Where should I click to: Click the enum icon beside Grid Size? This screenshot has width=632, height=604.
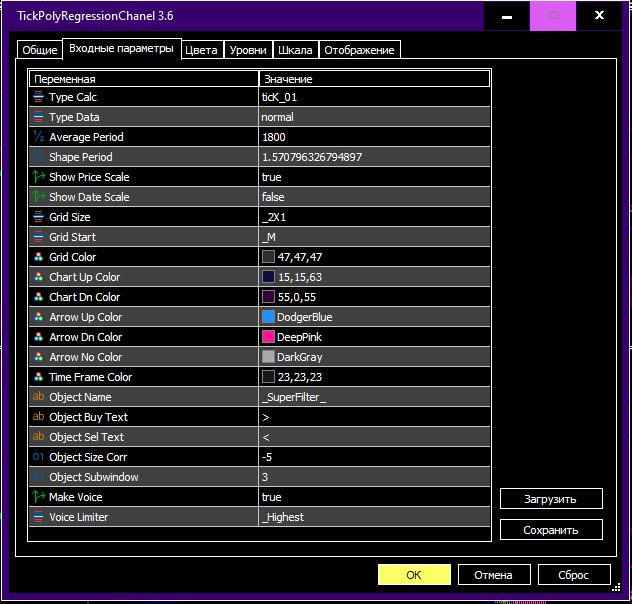pos(38,217)
